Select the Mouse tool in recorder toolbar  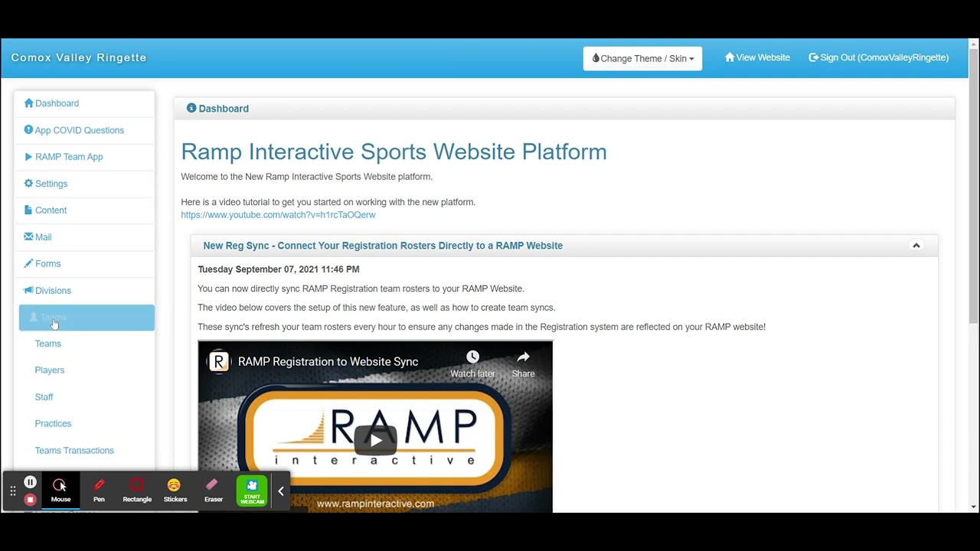point(60,491)
